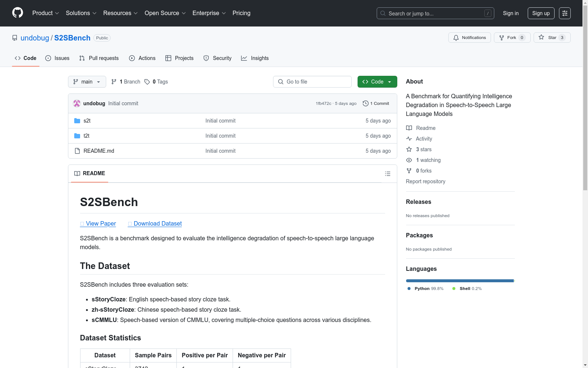588x368 pixels.
Task: Open the Shell 0.2% language link
Action: tap(467, 289)
